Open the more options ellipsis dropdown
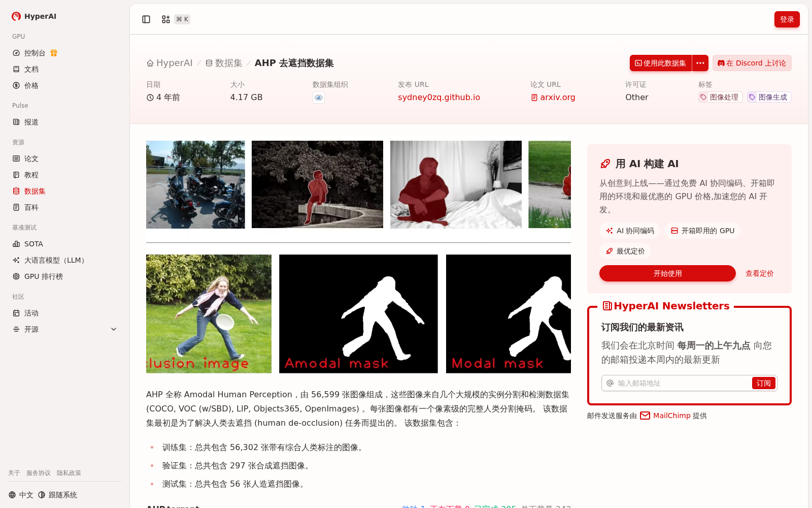 point(700,63)
